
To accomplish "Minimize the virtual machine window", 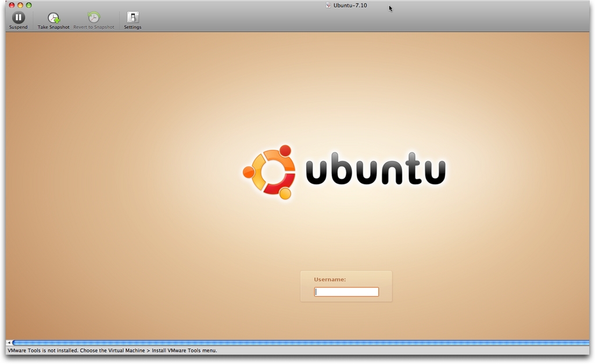I will click(x=20, y=5).
